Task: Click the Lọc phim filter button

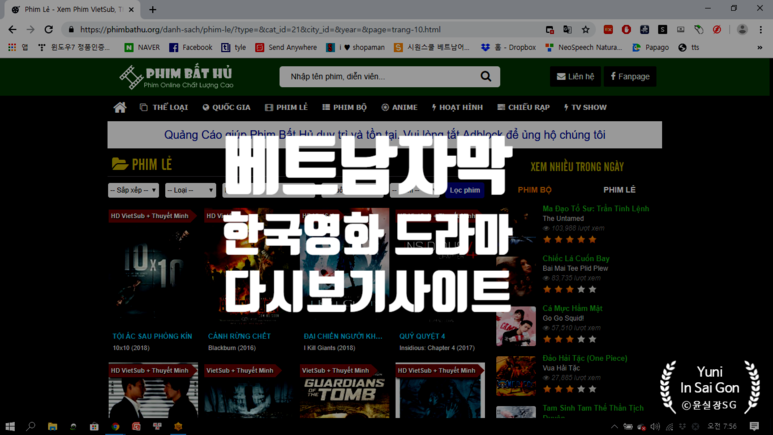Action: tap(464, 190)
